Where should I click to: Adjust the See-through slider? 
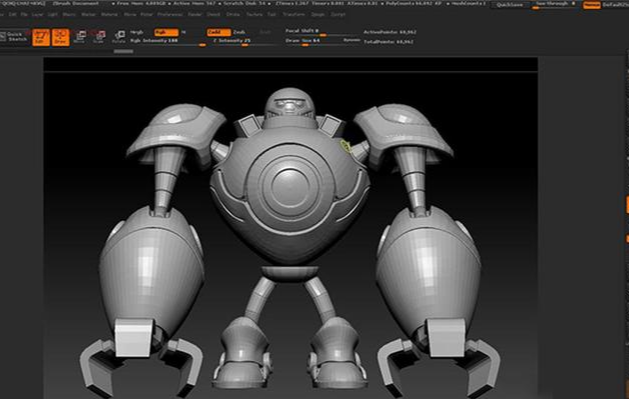pyautogui.click(x=554, y=4)
